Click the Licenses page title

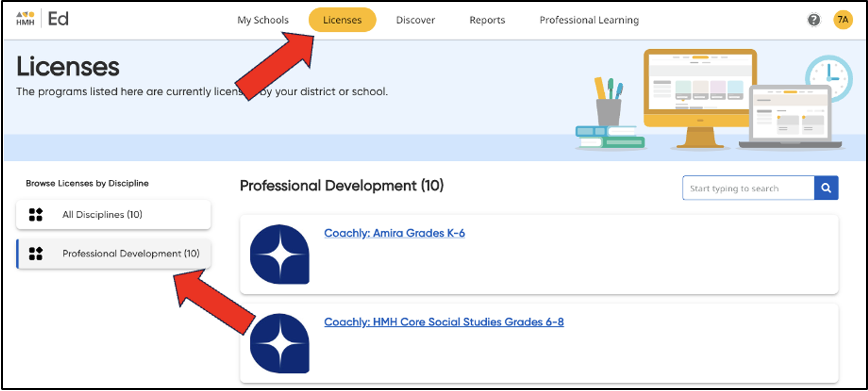[x=68, y=67]
